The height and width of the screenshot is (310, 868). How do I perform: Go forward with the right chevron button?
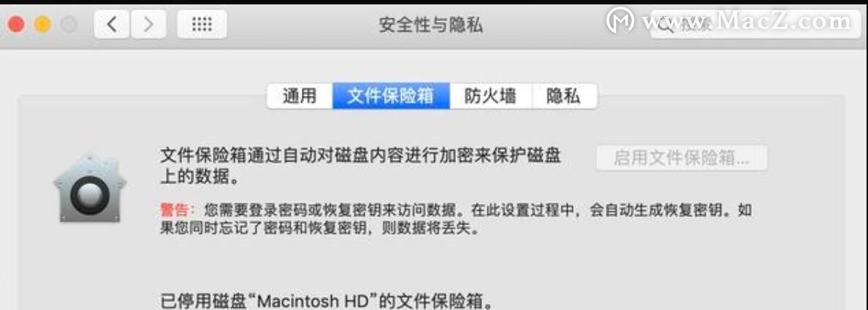148,24
